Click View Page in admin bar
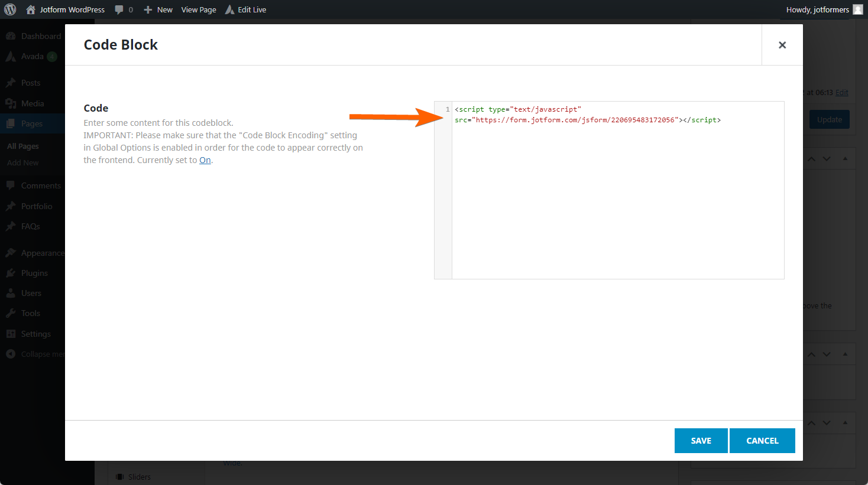The height and width of the screenshot is (485, 868). click(199, 9)
